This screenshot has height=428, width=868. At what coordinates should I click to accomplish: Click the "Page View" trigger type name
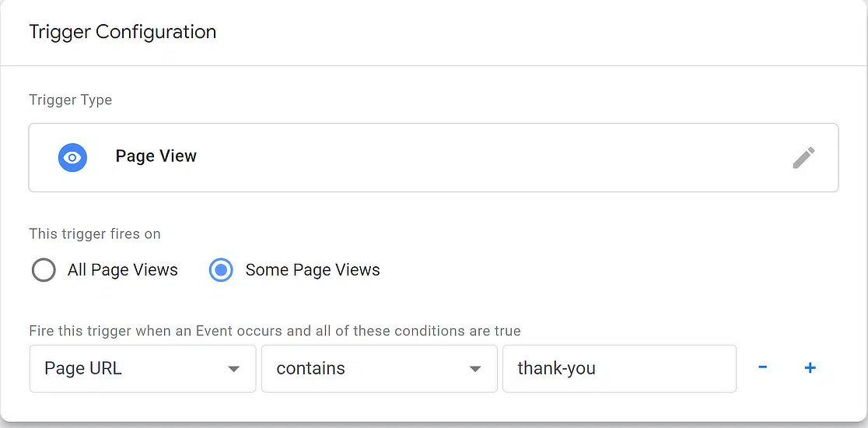(x=156, y=156)
